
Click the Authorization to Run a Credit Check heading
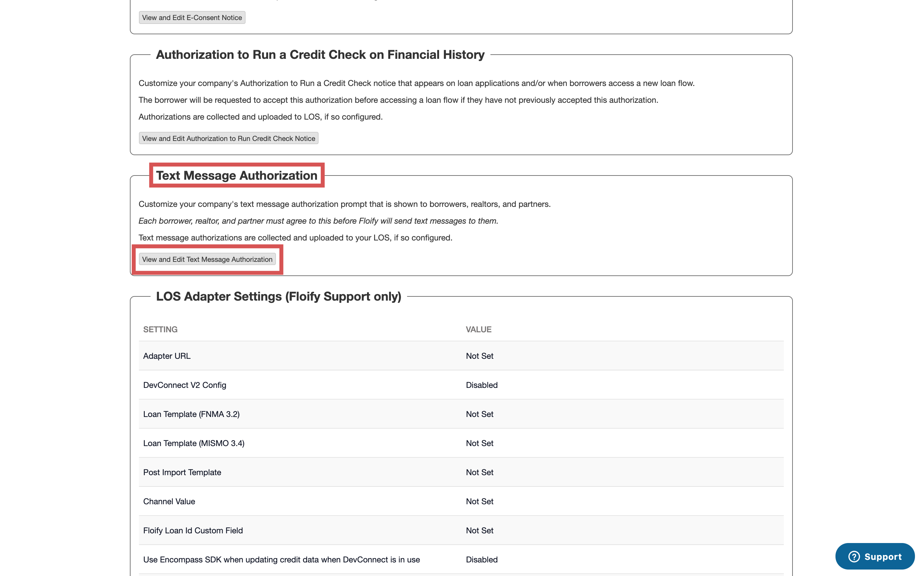320,55
